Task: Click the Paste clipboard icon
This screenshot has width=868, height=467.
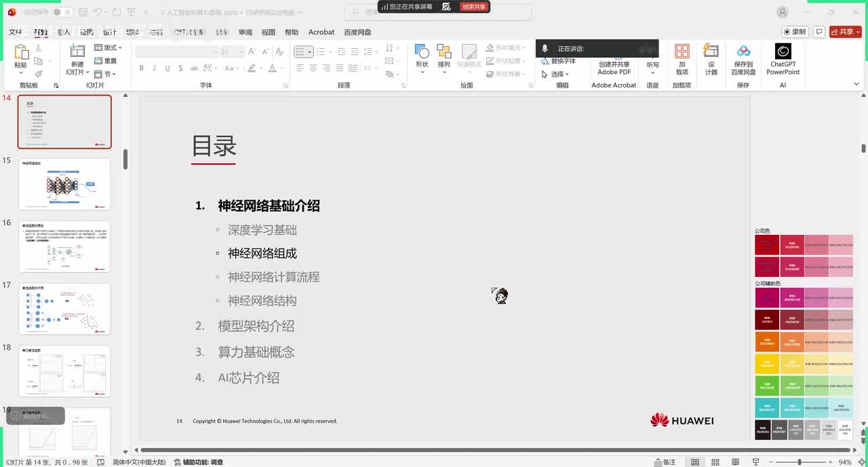Action: click(x=21, y=53)
